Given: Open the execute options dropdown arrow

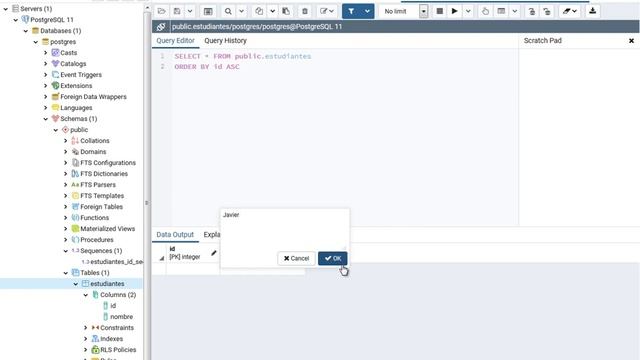Looking at the screenshot, I should 468,11.
